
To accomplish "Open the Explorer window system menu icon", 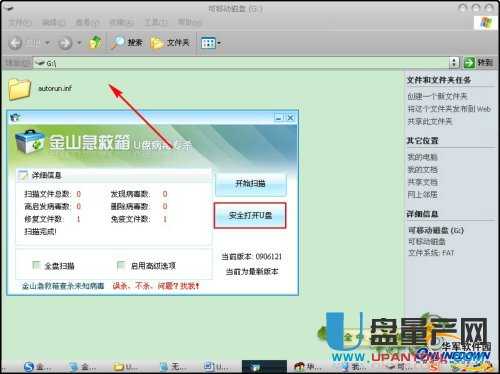I will click(x=8, y=9).
